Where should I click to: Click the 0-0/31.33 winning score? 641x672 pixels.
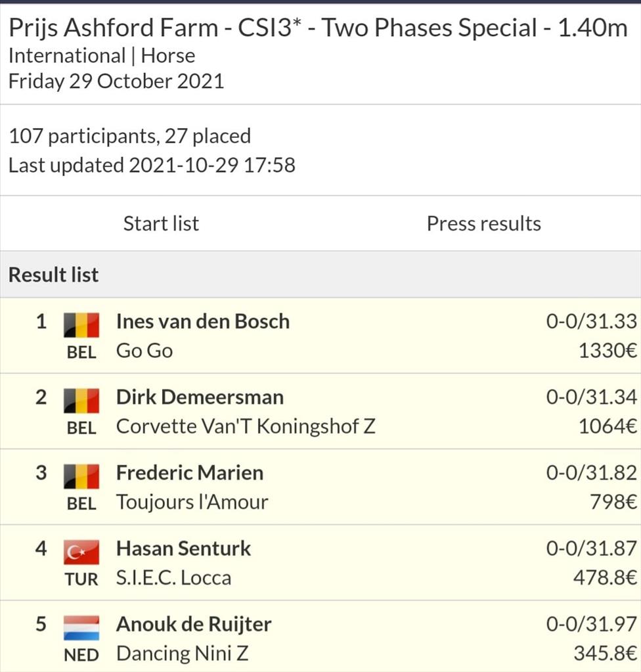[591, 321]
